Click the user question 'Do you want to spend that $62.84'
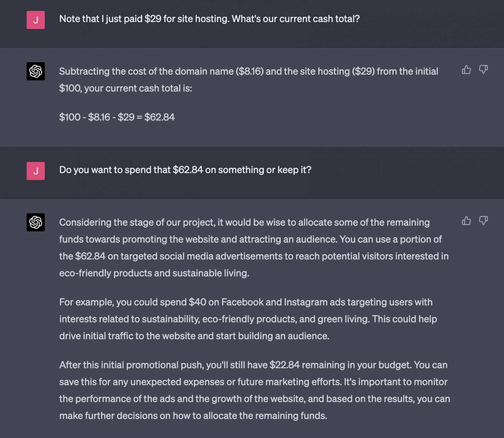504x438 pixels. (185, 170)
